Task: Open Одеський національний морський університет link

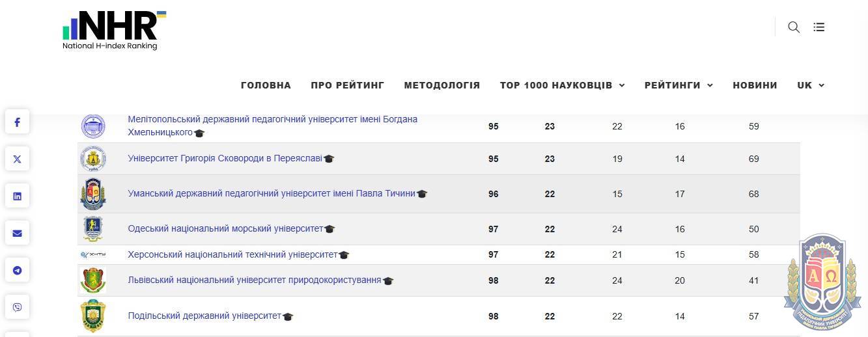Action: (225, 228)
